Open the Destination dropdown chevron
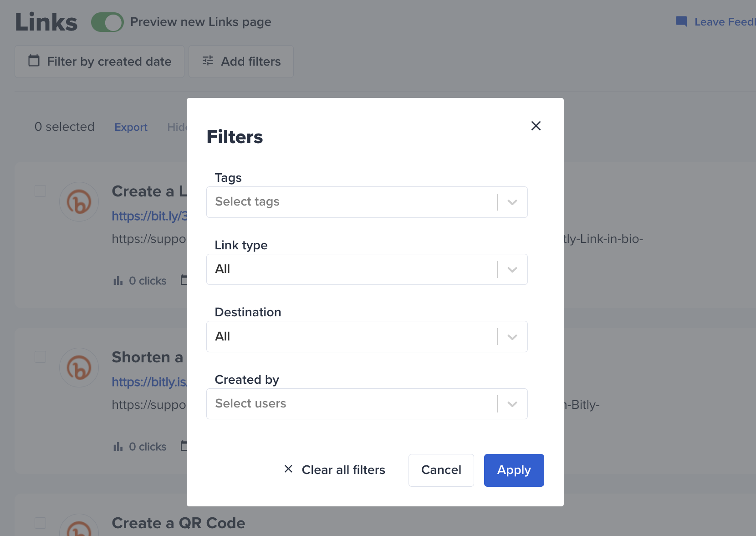Screen dimensions: 756x536 click(512, 337)
